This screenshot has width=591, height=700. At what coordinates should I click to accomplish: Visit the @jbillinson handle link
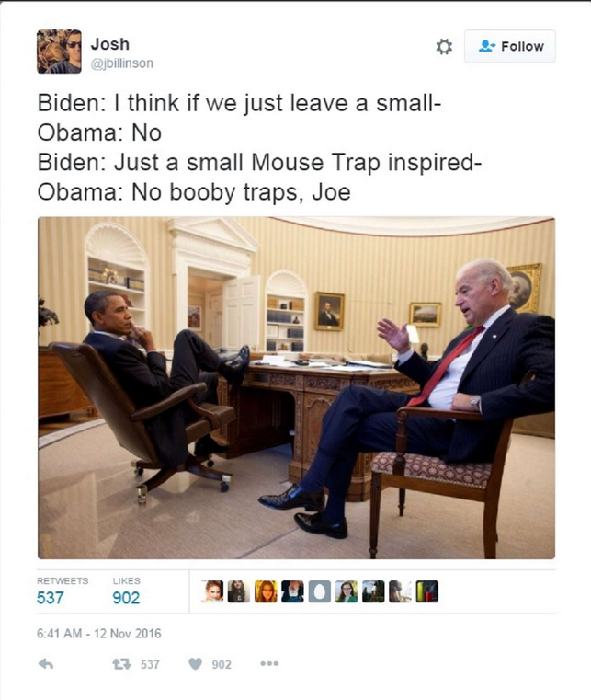[x=122, y=63]
